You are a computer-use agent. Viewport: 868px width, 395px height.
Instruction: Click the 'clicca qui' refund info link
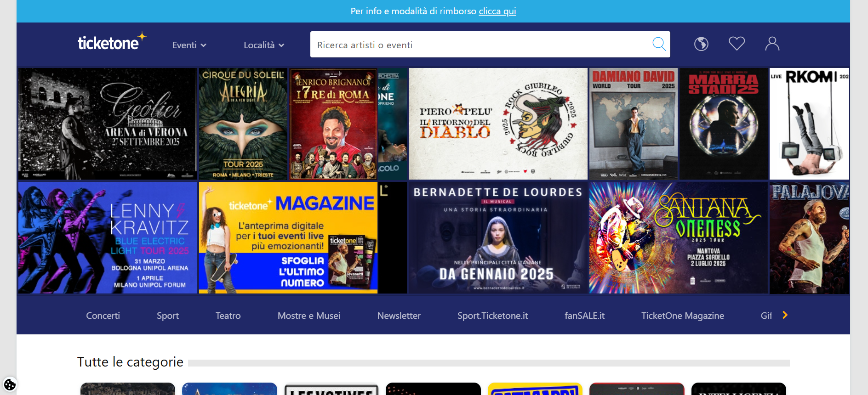click(497, 11)
